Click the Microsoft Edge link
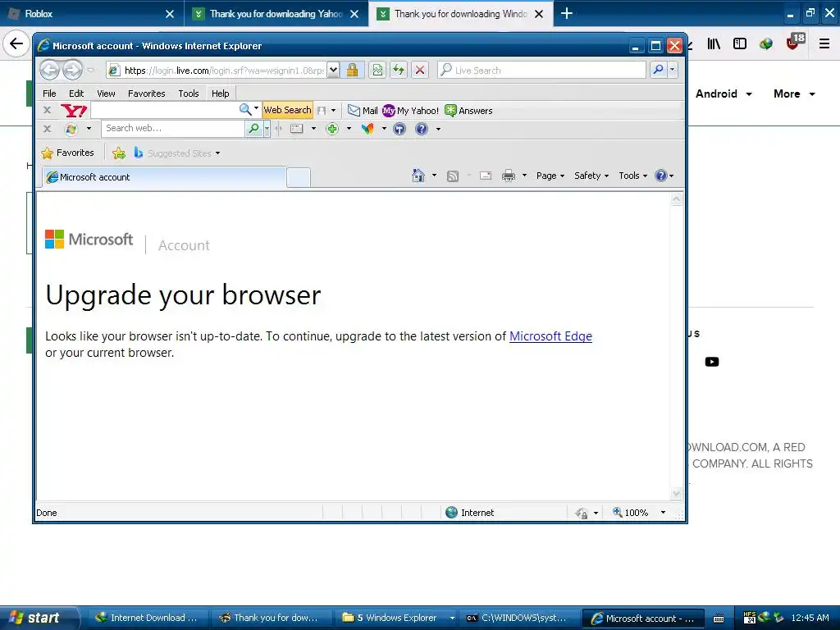This screenshot has width=840, height=630. (550, 336)
